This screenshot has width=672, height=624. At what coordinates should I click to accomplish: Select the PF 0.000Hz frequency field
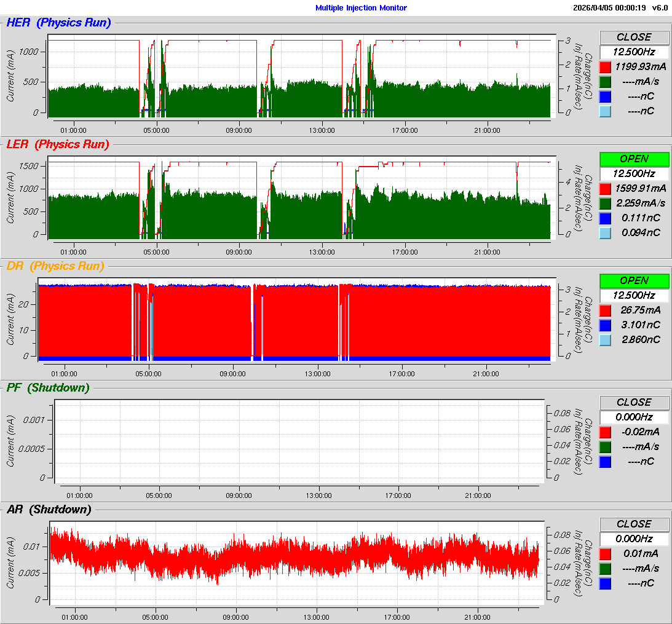[634, 417]
